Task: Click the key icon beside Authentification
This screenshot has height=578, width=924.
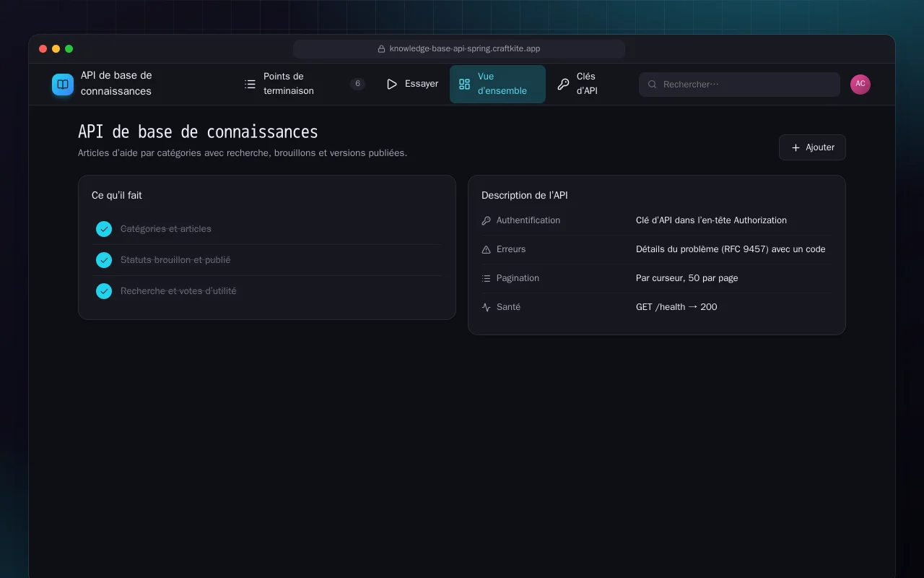Action: coord(486,220)
